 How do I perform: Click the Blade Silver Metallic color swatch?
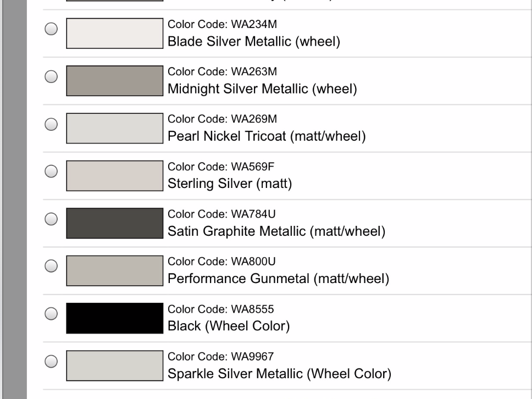point(114,34)
